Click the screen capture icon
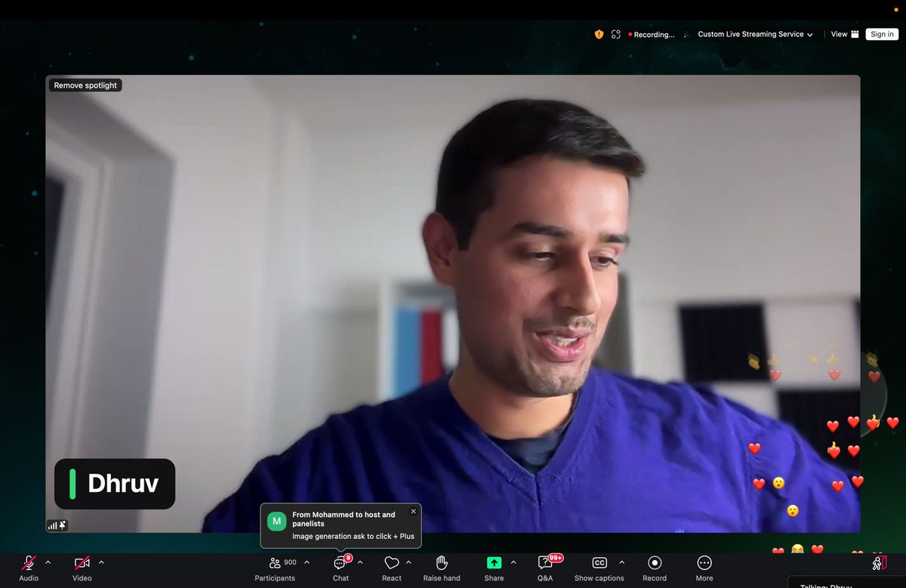The image size is (906, 588). [616, 34]
